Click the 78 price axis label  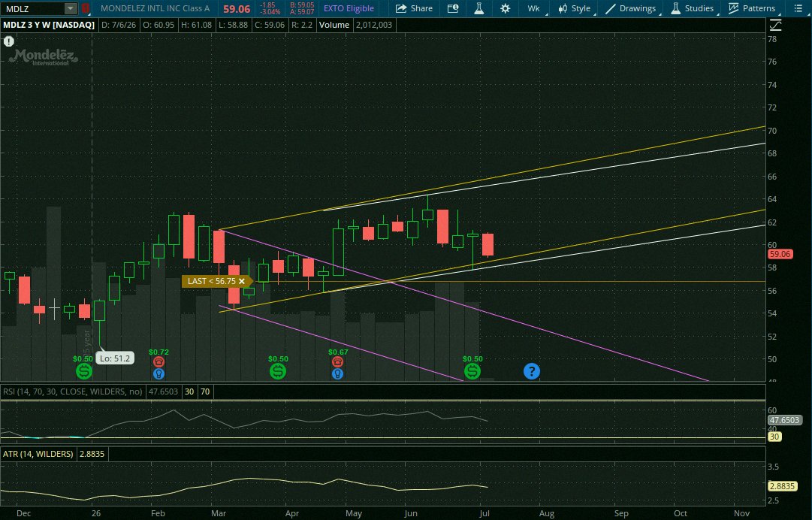tap(772, 39)
